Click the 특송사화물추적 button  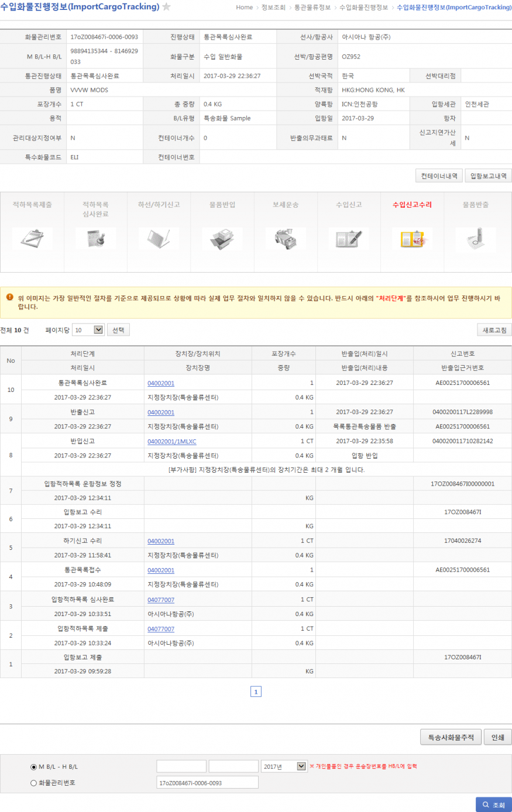[x=451, y=737]
